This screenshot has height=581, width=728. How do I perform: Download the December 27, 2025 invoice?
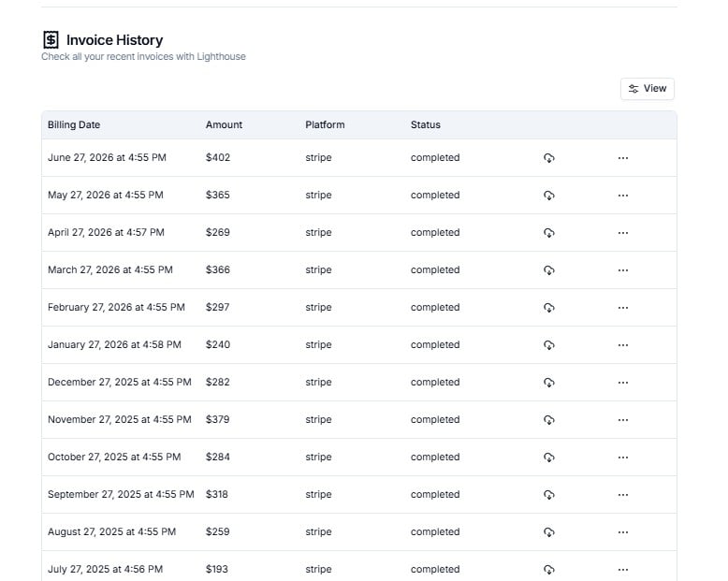pos(548,383)
